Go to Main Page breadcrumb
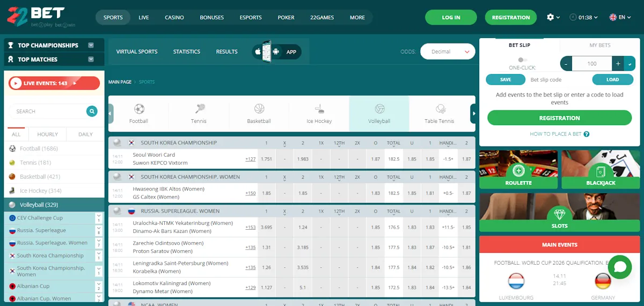 point(120,82)
